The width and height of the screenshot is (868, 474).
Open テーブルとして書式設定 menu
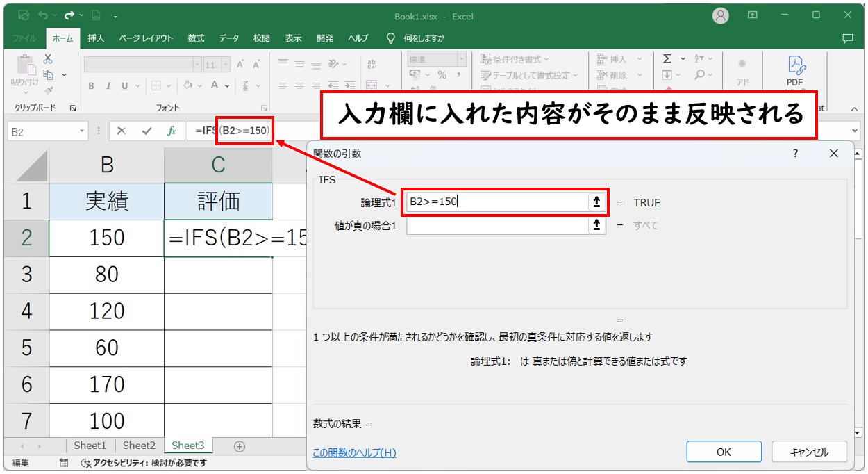pyautogui.click(x=529, y=75)
